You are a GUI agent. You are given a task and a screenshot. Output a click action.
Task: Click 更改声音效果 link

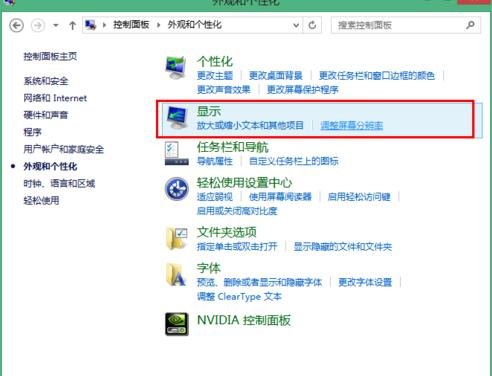pyautogui.click(x=224, y=90)
